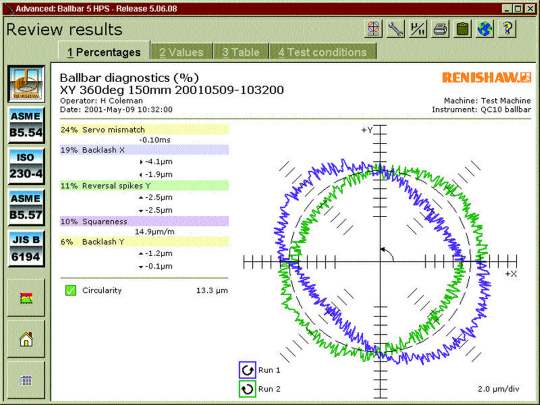
Task: Click the -1.2µm backlash Y value
Action: [158, 253]
